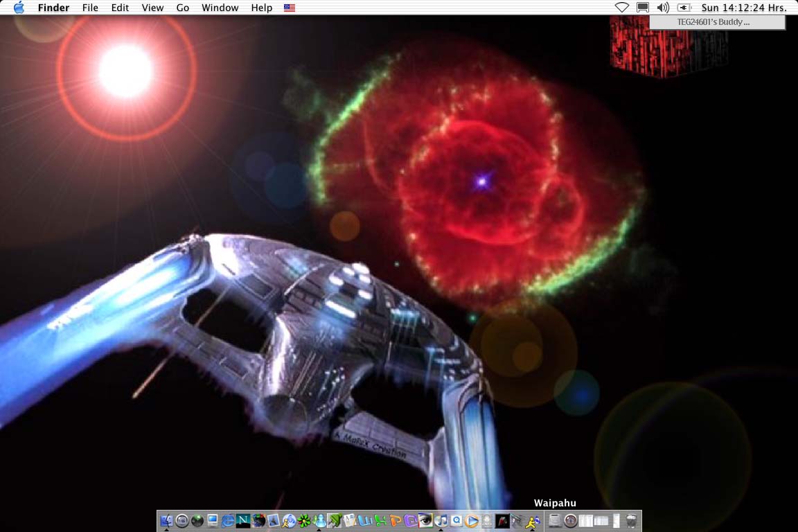Open the File menu
This screenshot has height=532, width=798.
[90, 8]
